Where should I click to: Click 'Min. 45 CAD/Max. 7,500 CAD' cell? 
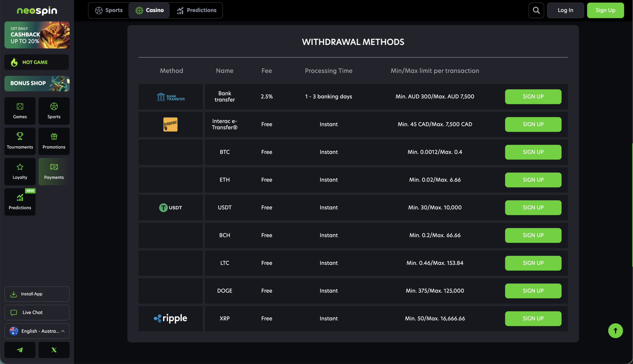pos(435,124)
